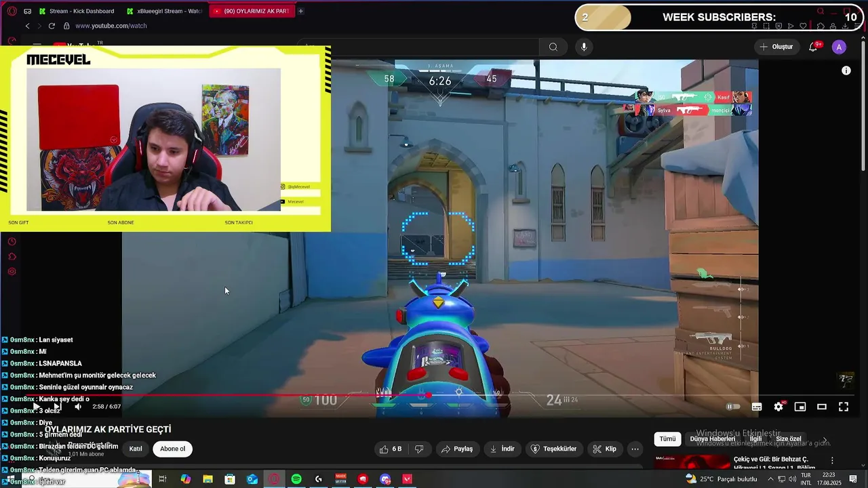The image size is (868, 488).
Task: Click the video title OYLARIMIZ AK PARTİYE GEÇTİ
Action: [108, 430]
